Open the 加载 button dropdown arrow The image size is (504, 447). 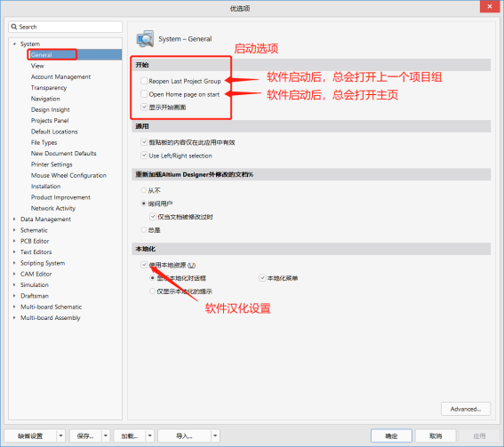click(150, 435)
